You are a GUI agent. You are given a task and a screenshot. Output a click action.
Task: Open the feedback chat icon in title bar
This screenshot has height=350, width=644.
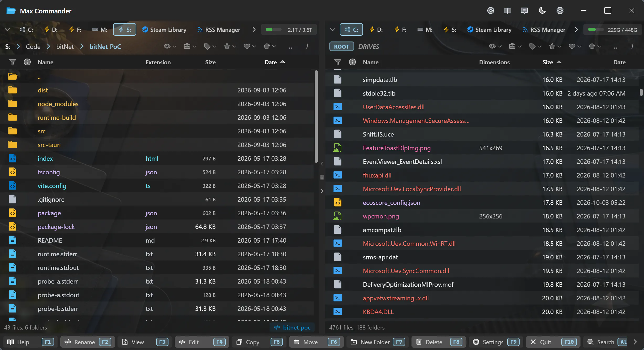[524, 11]
